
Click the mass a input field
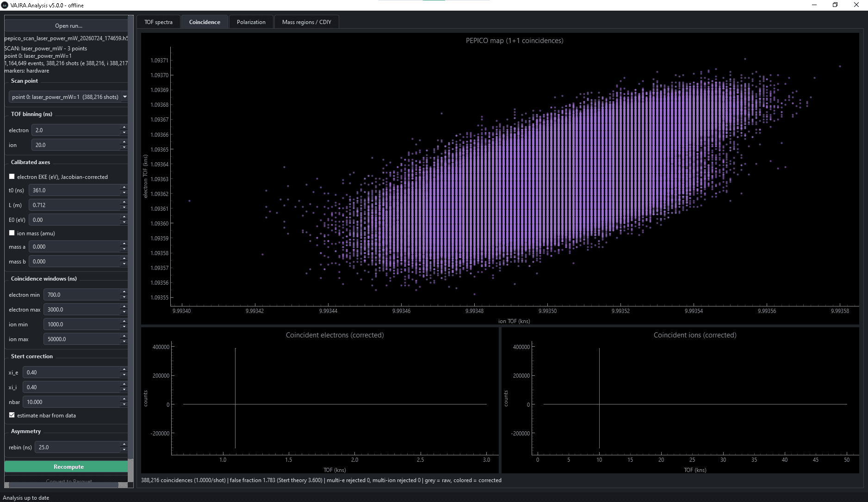[75, 247]
